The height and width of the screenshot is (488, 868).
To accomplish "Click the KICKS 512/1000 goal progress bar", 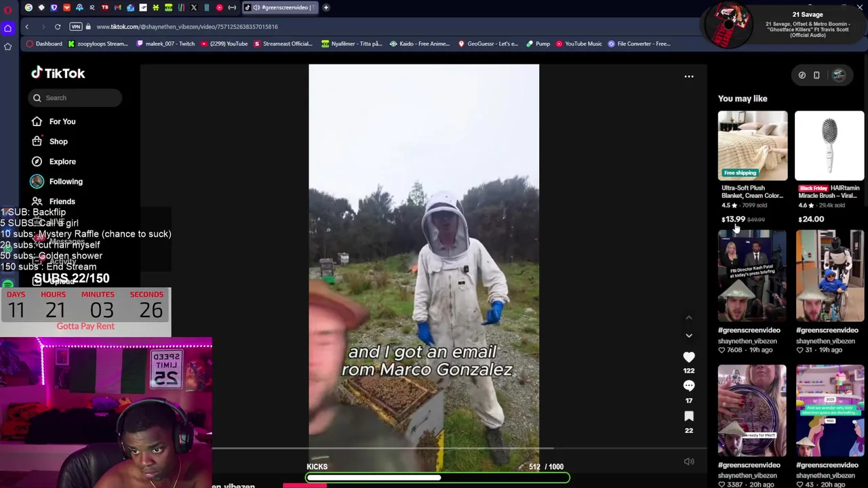I will [x=438, y=478].
